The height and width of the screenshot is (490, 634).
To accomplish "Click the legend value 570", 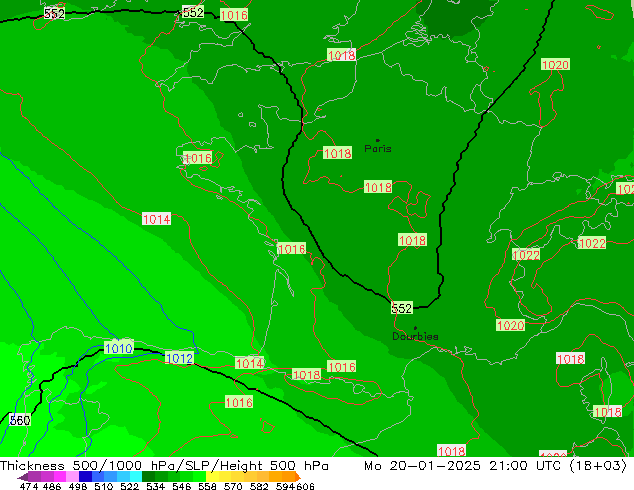I will tap(233, 486).
